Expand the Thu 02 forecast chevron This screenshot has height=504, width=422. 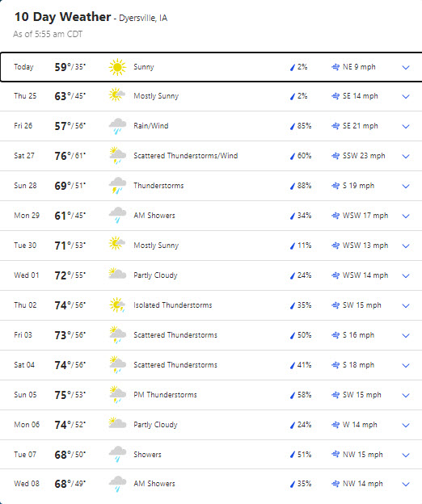point(406,305)
